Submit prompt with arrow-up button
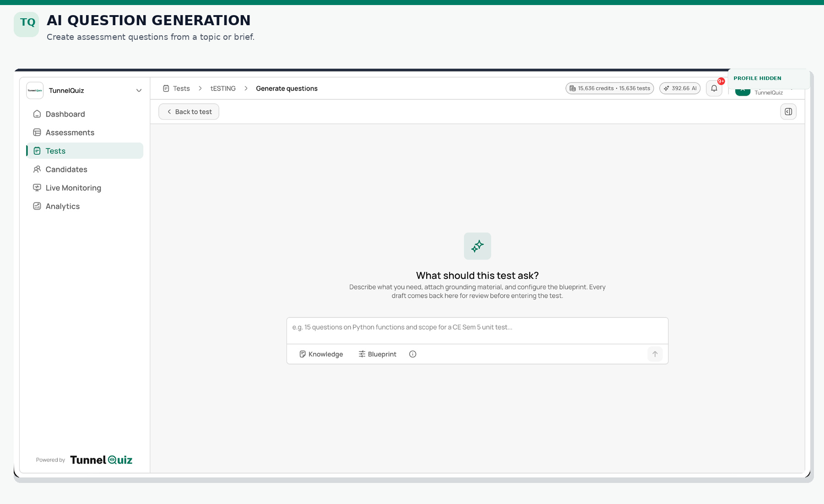The height and width of the screenshot is (504, 824). click(x=655, y=354)
